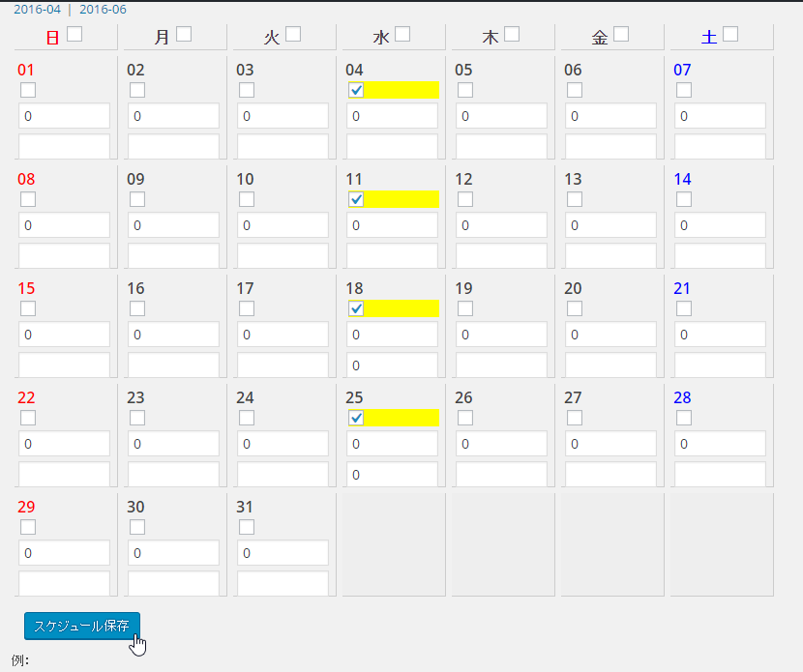The width and height of the screenshot is (803, 672).
Task: Open the 2016-04 previous month link
Action: pyautogui.click(x=37, y=10)
